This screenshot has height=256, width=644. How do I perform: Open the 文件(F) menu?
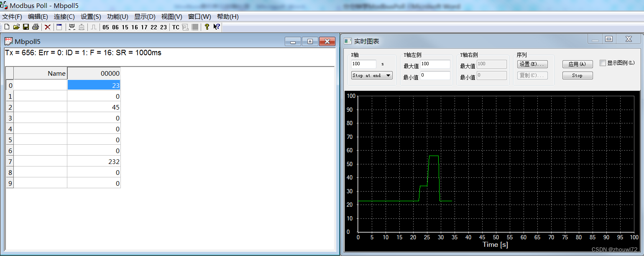point(12,17)
